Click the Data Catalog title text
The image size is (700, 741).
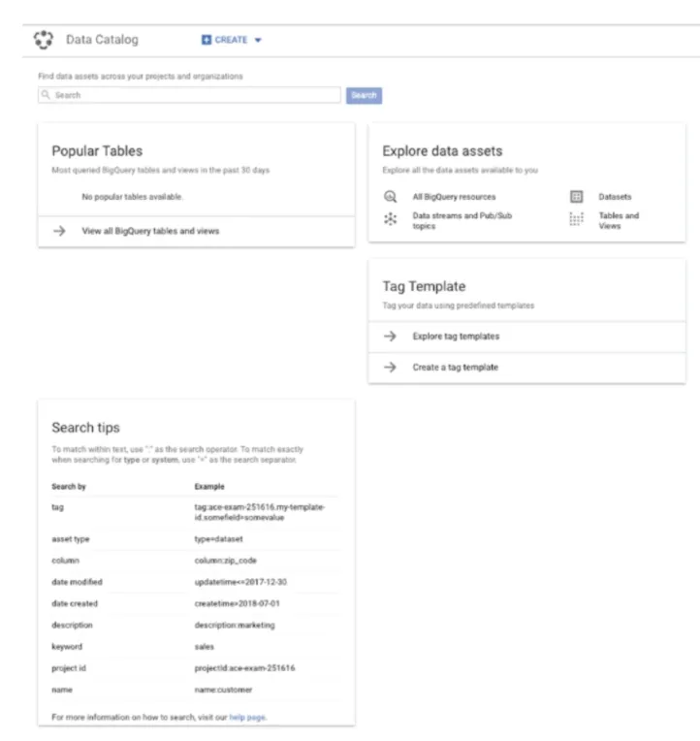click(102, 40)
